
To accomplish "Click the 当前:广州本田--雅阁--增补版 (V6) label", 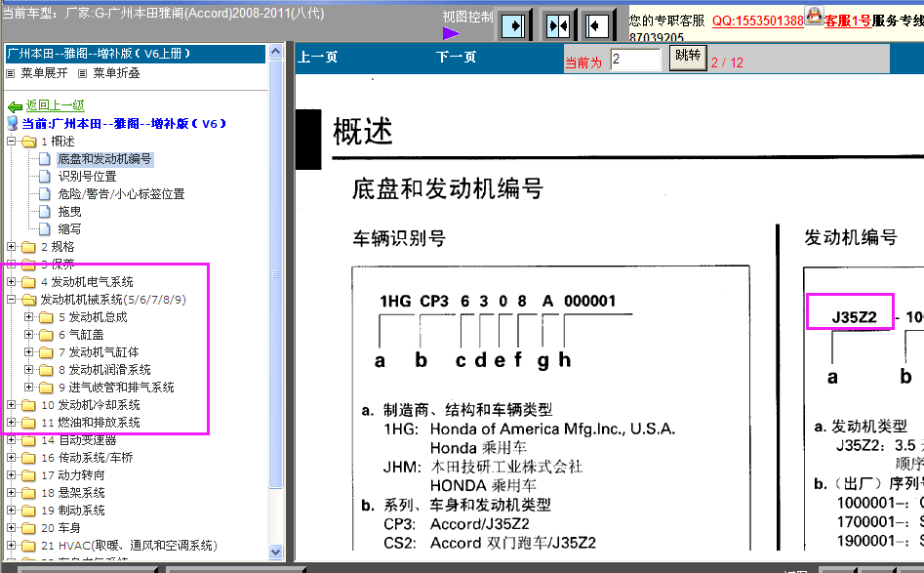I will pyautogui.click(x=124, y=124).
